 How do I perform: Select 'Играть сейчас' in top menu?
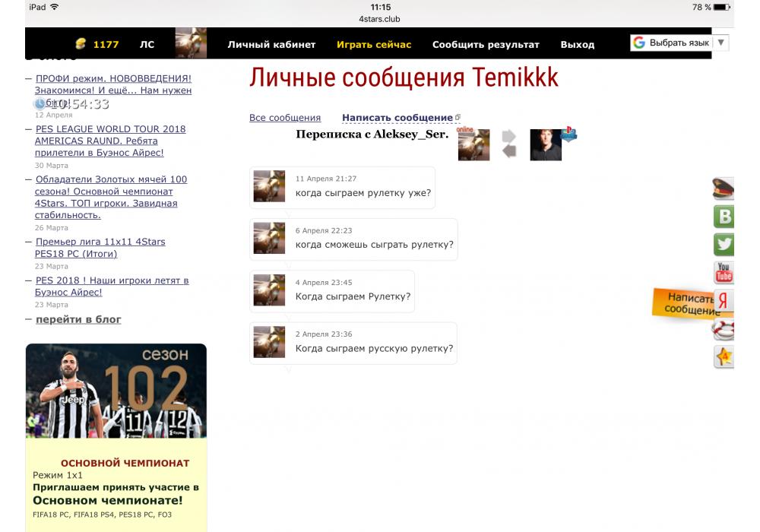click(x=374, y=45)
